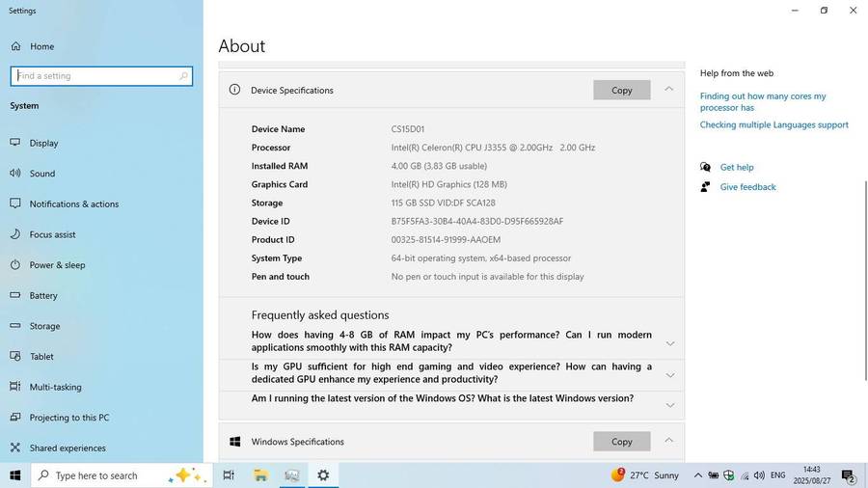Open File Explorer from the taskbar
868x488 pixels.
[x=260, y=475]
